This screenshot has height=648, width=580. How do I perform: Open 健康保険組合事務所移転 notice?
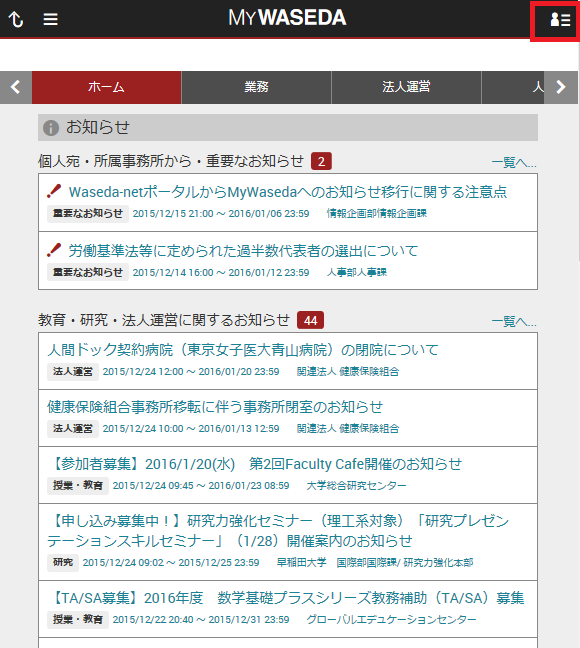pos(215,407)
